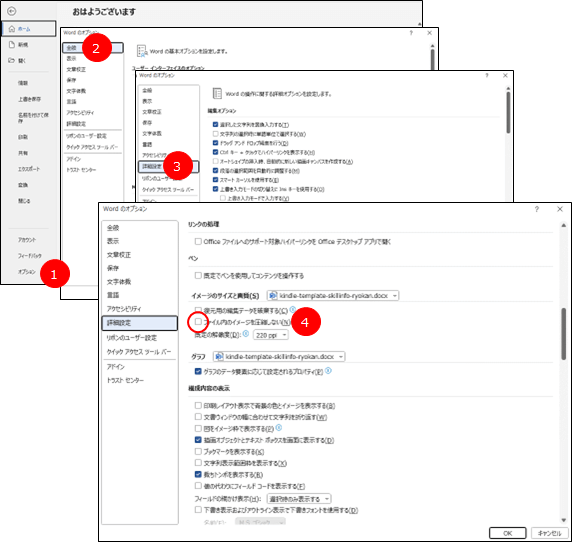Enable ファイル内のイメージを圧縮しない checkbox
This screenshot has width=572, height=542.
(198, 322)
